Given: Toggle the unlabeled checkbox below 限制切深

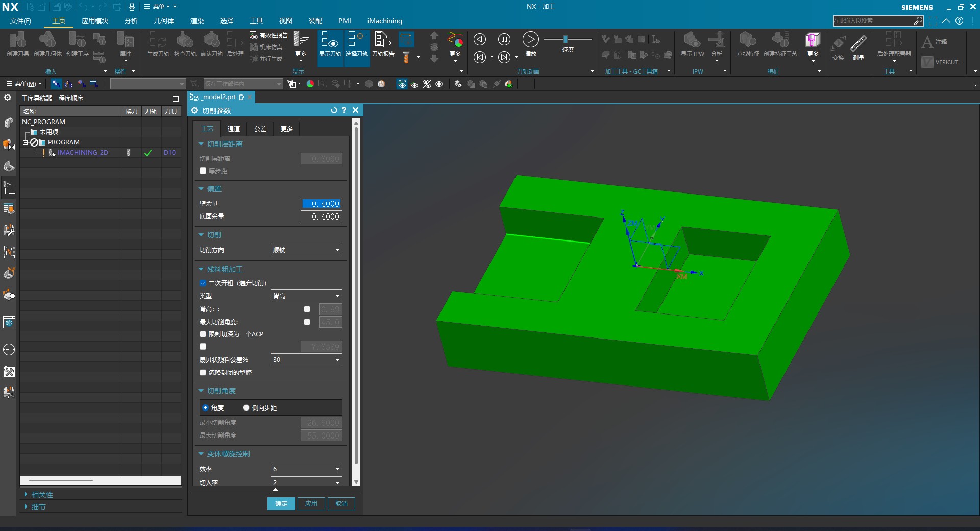Looking at the screenshot, I should [203, 346].
